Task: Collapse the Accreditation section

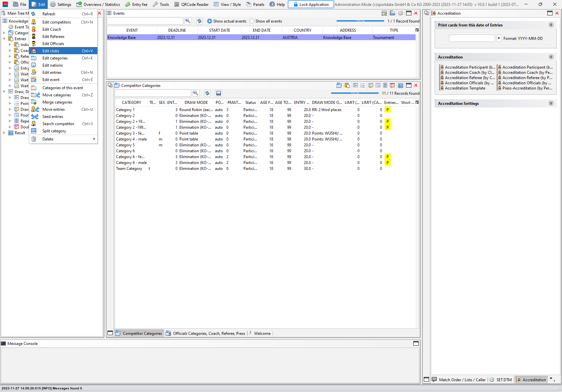Action: coord(551,57)
